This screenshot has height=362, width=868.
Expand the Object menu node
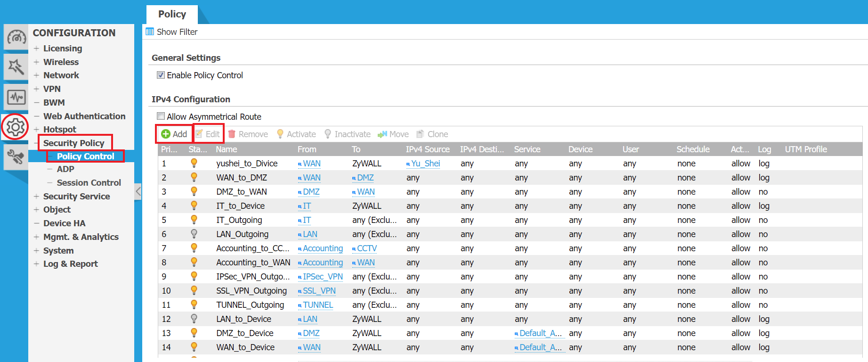(36, 210)
